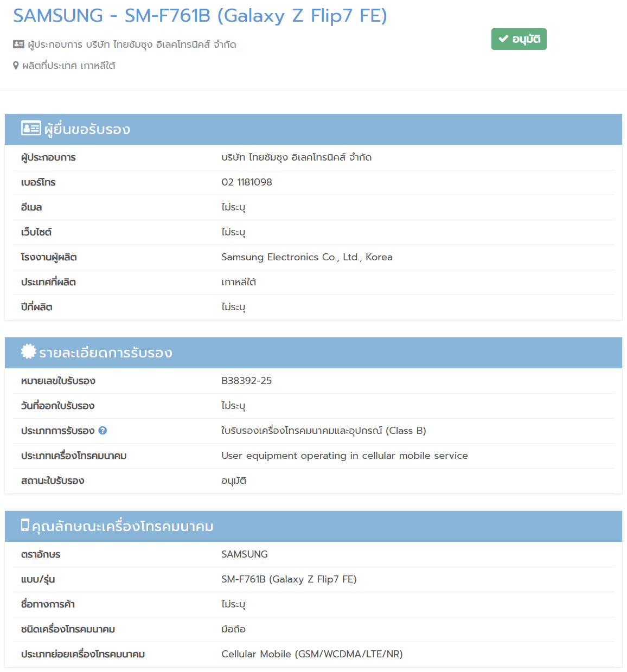Click the ใบรับรองเครื่องโทรคมนาคมและอุปกรณ์ (Class B) value
This screenshot has height=672, width=627.
tap(323, 431)
